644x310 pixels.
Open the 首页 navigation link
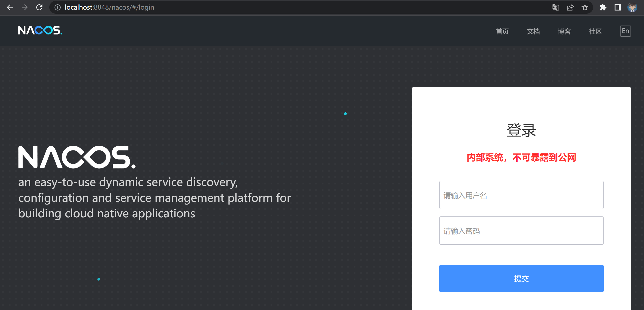pyautogui.click(x=502, y=31)
